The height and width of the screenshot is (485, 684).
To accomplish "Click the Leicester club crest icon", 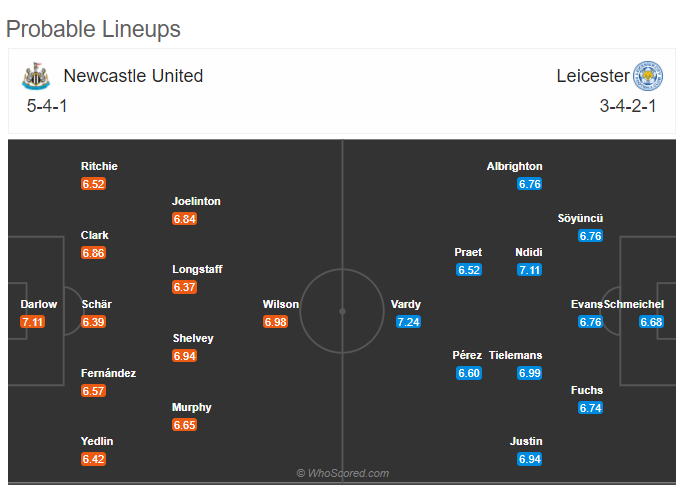I will (647, 76).
